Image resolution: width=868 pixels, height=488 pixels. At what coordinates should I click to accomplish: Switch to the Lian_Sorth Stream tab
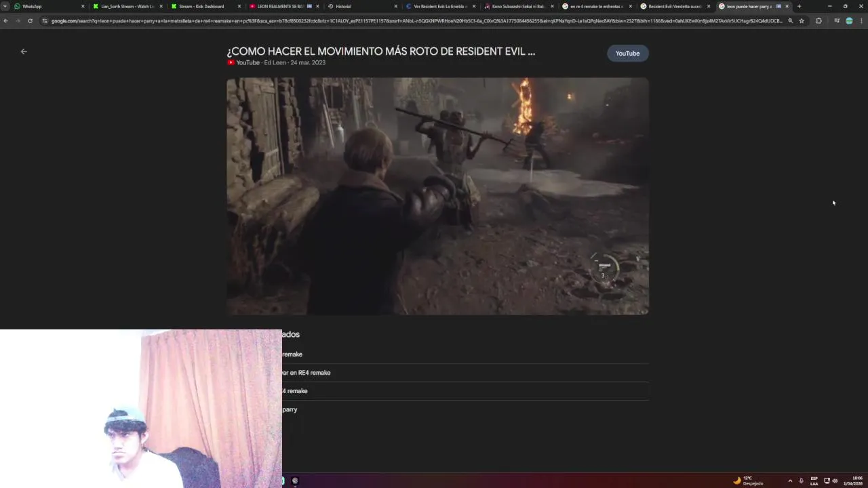pyautogui.click(x=127, y=6)
